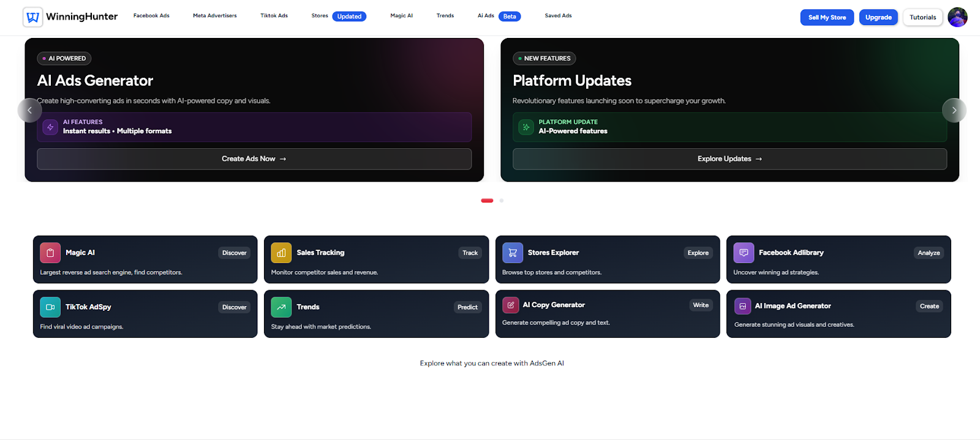Click 'Generate stunning ad visuals and creatives.'
The image size is (980, 440).
coord(794,324)
